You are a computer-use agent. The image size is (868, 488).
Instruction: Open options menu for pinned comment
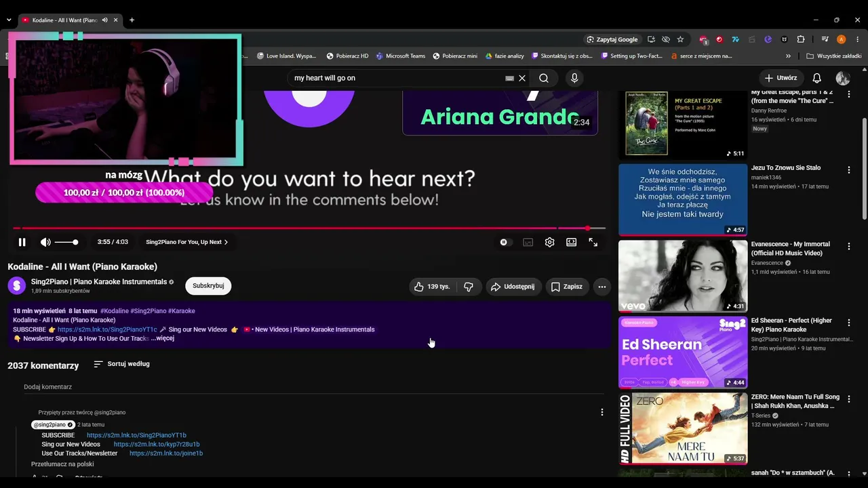[x=601, y=412]
